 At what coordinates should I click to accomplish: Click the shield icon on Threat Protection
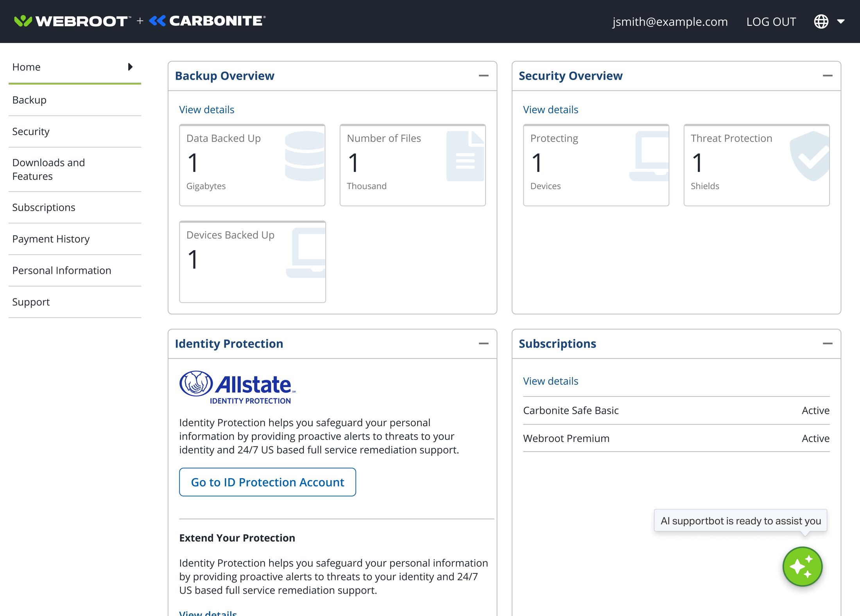tap(810, 156)
